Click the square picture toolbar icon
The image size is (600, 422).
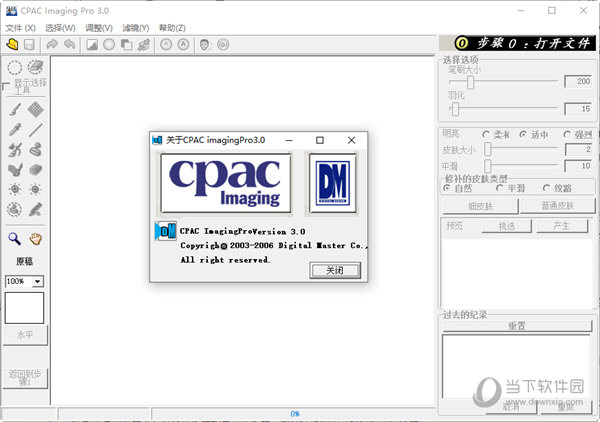point(92,45)
